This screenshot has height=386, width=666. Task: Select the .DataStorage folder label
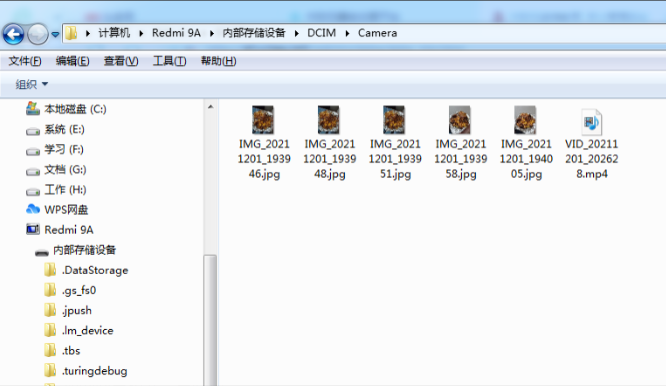[95, 270]
